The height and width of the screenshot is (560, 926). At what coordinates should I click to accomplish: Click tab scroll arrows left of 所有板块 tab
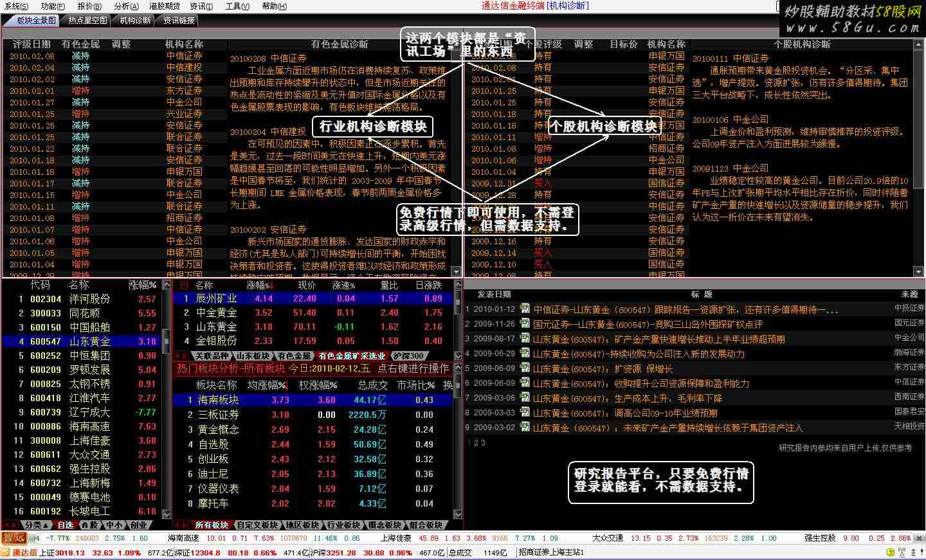182,525
